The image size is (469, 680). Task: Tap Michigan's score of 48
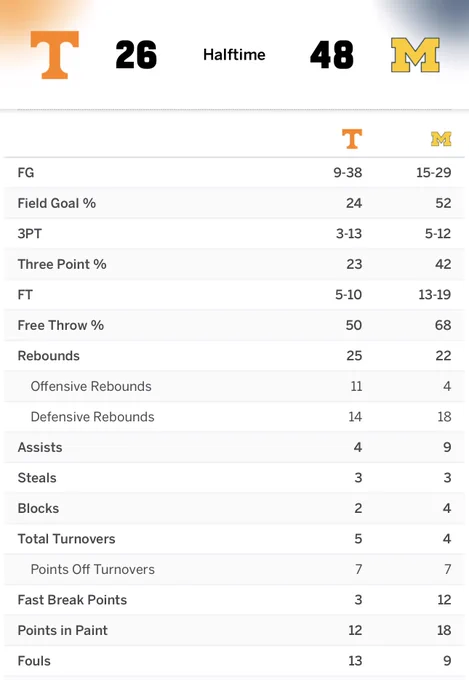pos(332,55)
